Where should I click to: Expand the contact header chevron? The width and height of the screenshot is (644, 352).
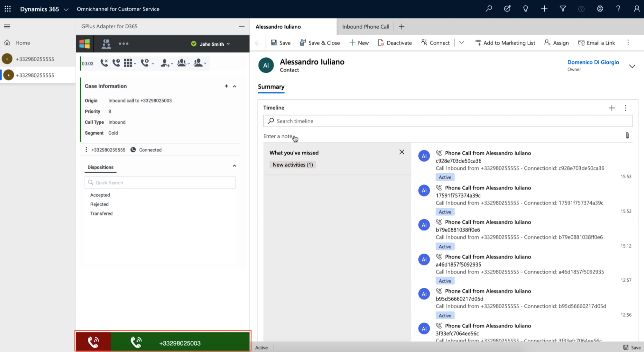[632, 66]
